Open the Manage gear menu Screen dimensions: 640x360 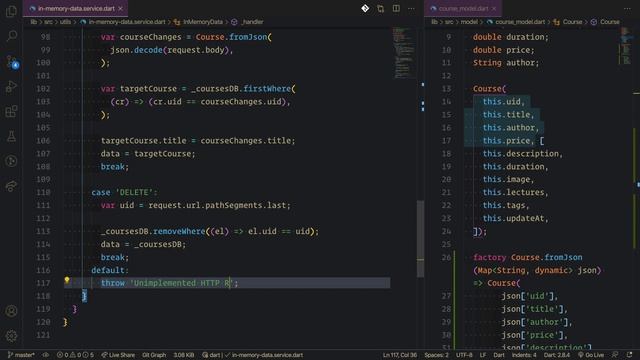click(x=11, y=336)
